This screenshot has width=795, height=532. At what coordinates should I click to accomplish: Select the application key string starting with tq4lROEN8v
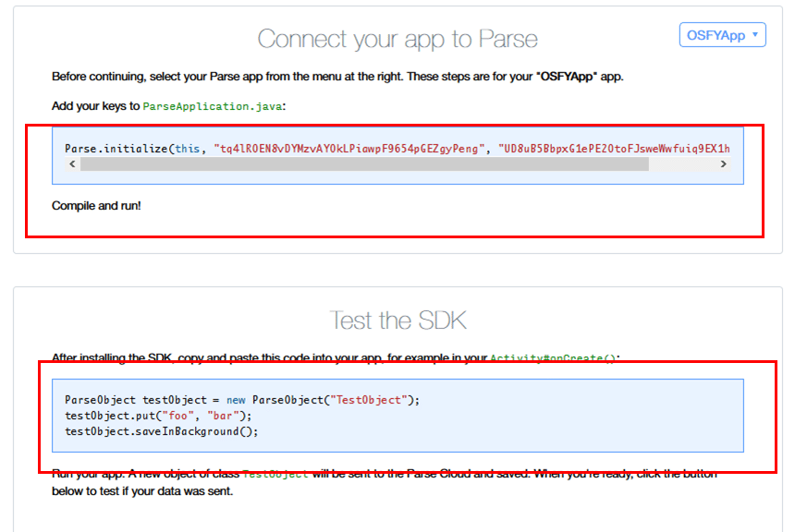349,148
